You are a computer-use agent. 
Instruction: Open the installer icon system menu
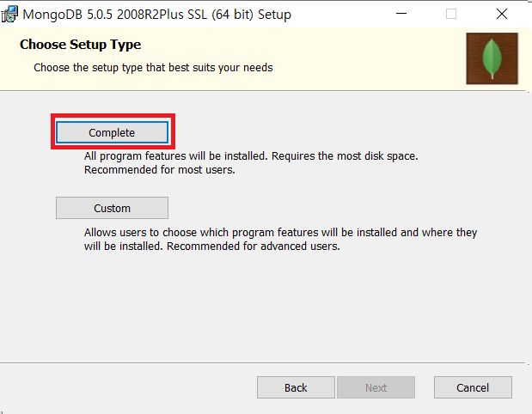(9, 15)
